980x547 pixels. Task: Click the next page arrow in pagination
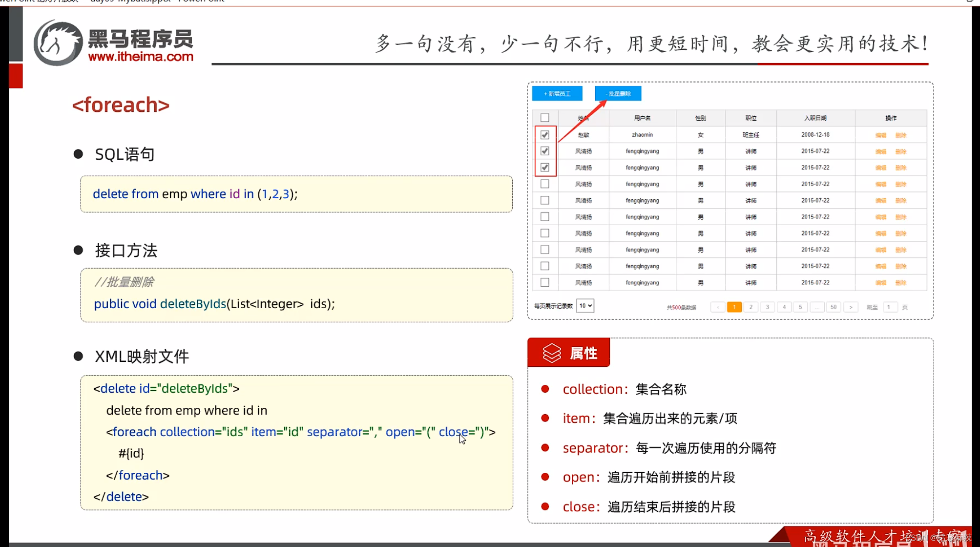[x=851, y=307]
